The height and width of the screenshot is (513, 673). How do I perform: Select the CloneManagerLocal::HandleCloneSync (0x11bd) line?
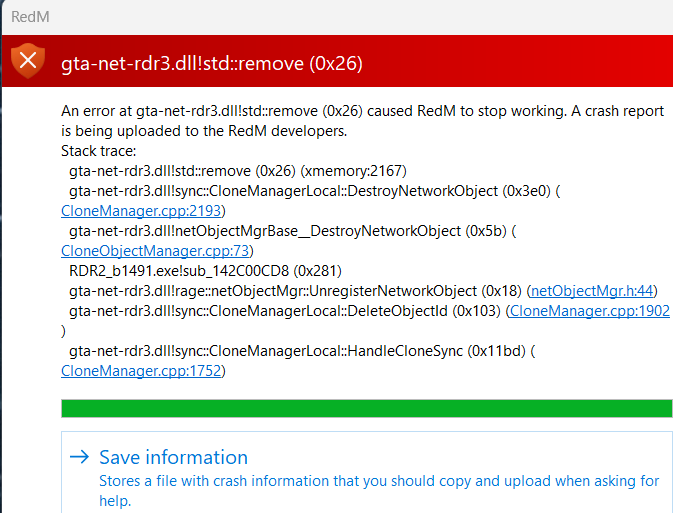pyautogui.click(x=302, y=351)
